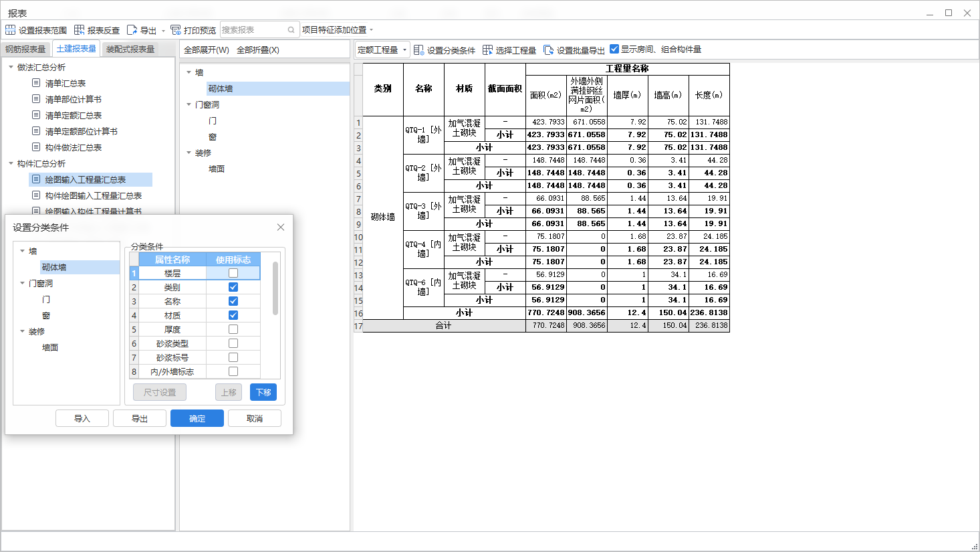This screenshot has width=980, height=552.
Task: Maximize the 报表 window
Action: click(948, 13)
